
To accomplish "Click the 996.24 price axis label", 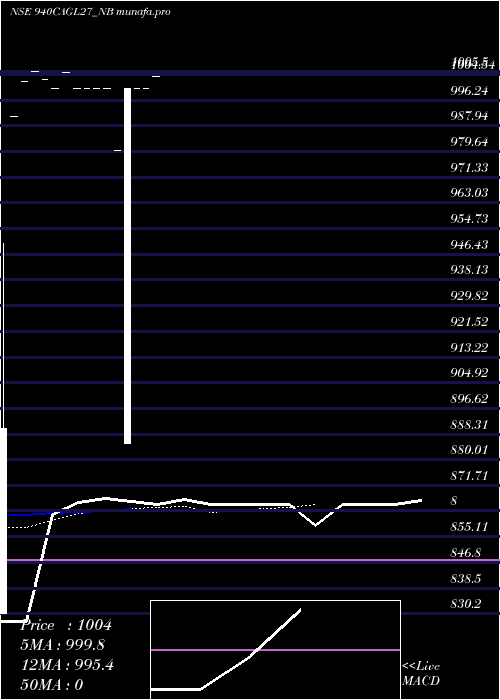I will point(469,91).
